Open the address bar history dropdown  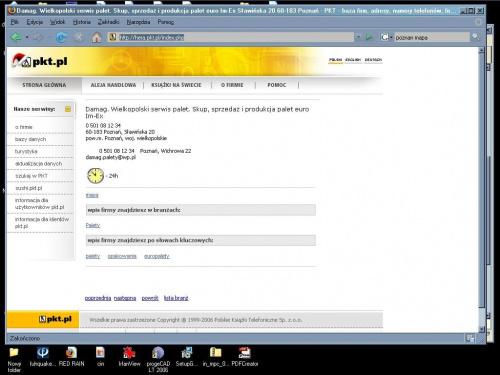tap(358, 37)
